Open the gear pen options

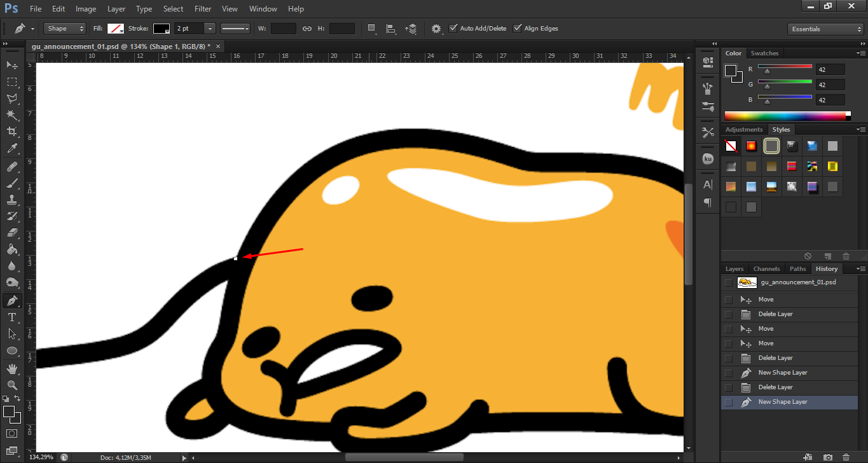436,29
